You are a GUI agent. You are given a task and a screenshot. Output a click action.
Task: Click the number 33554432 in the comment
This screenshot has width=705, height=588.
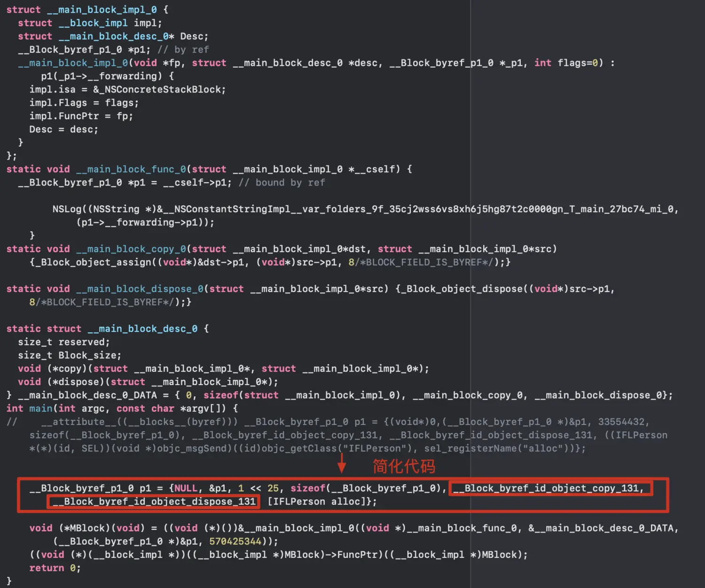pyautogui.click(x=623, y=422)
